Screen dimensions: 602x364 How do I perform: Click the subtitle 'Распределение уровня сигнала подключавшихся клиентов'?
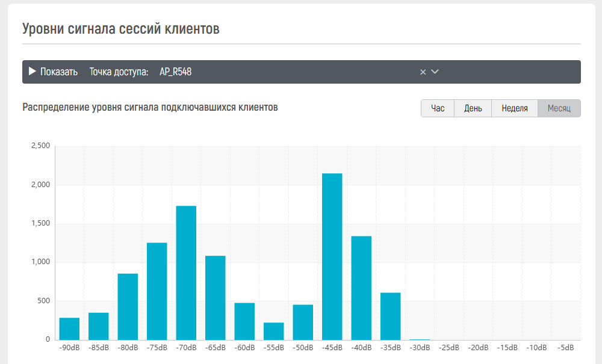[150, 107]
